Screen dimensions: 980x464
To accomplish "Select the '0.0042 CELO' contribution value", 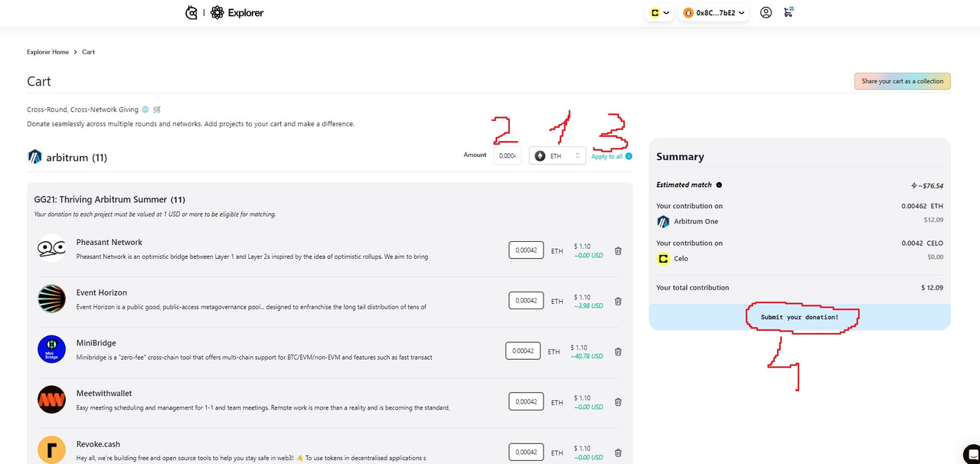I will [x=921, y=243].
